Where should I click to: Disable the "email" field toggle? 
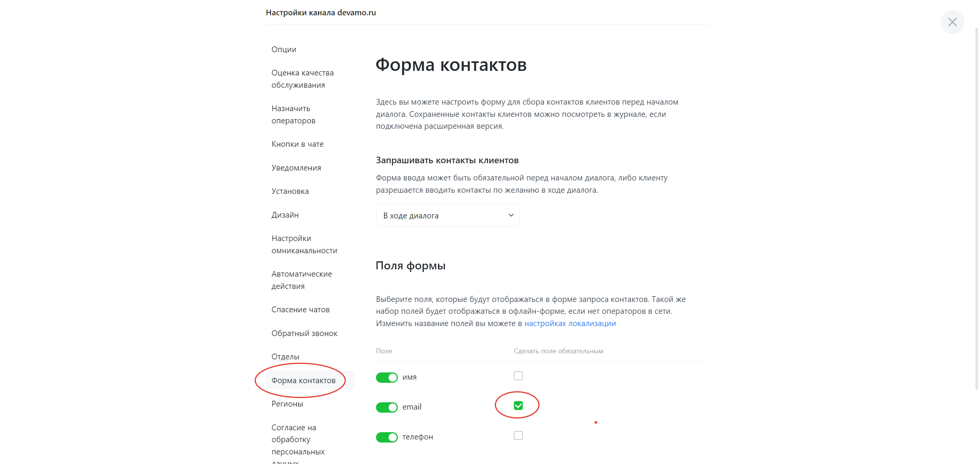[x=387, y=407]
